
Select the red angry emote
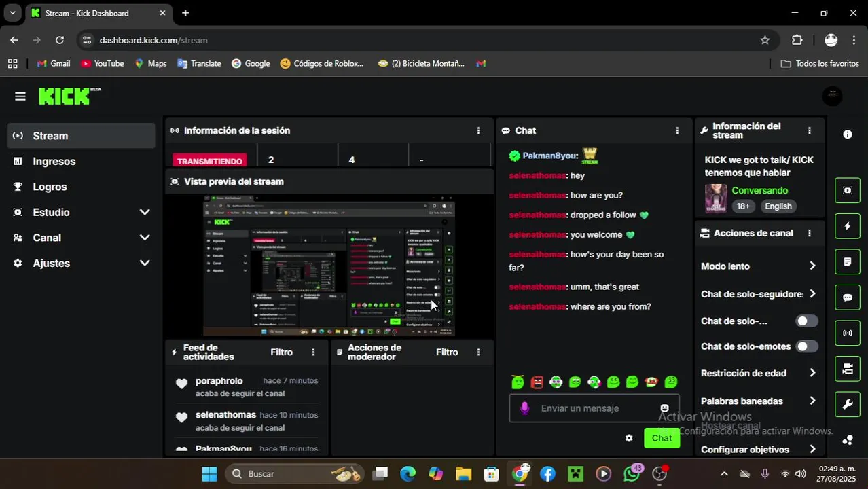[537, 382]
